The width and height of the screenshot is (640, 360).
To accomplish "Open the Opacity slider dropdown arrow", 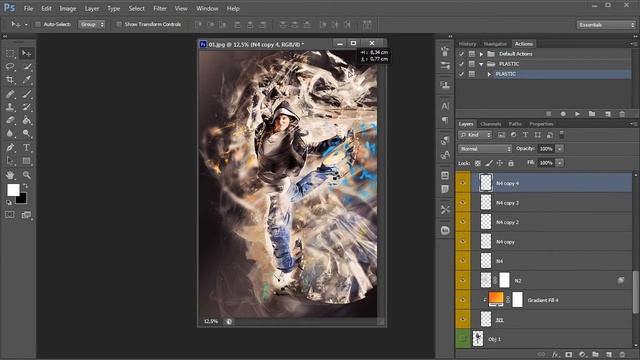I will tap(560, 149).
